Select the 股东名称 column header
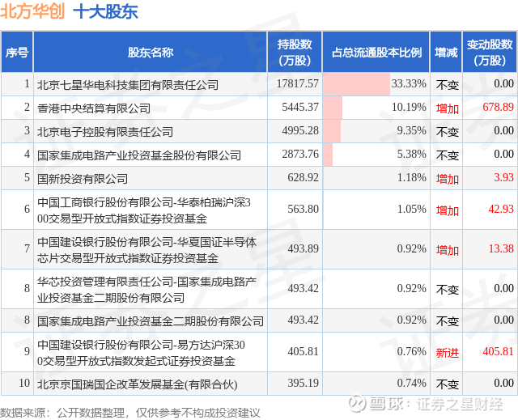Image resolution: width=518 pixels, height=420 pixels. click(151, 52)
